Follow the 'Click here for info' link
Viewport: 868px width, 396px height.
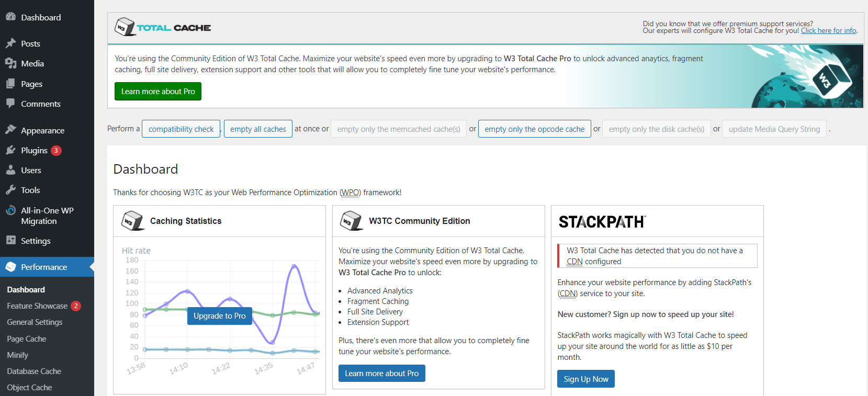828,31
